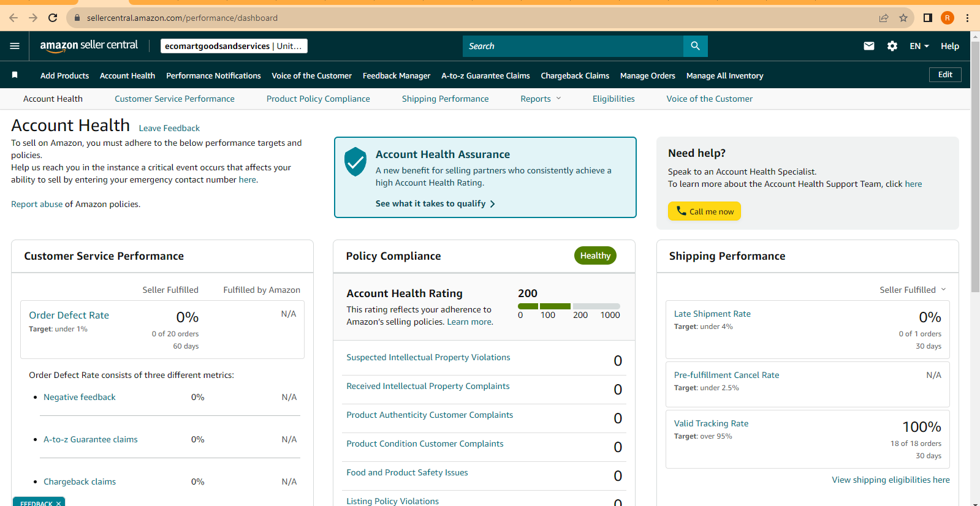Viewport: 980px width, 506px height.
Task: Expand the Reports dropdown
Action: [541, 99]
